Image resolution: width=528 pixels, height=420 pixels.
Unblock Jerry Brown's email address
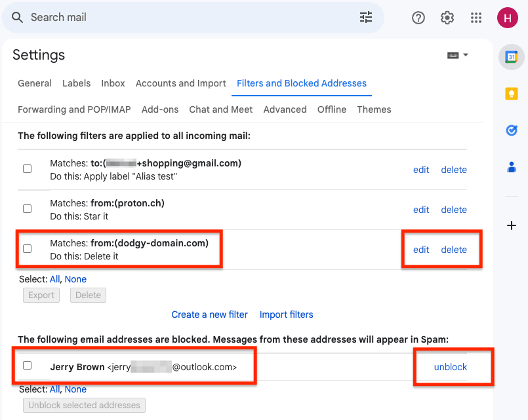point(450,367)
